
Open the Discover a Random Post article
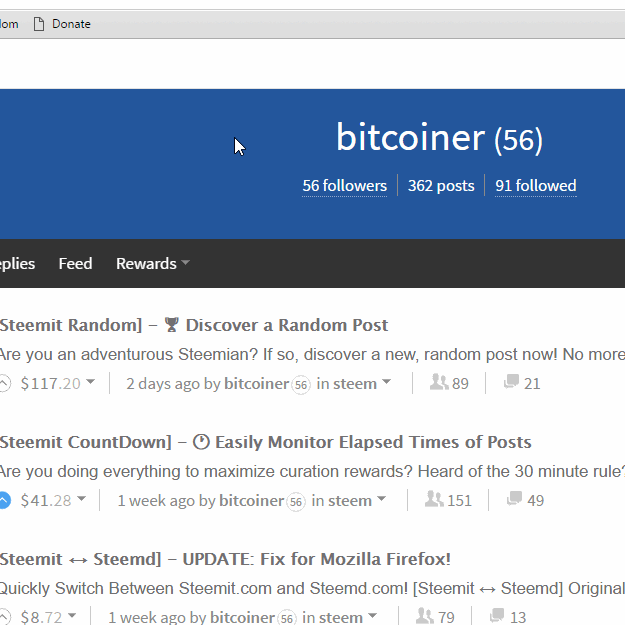pos(194,325)
